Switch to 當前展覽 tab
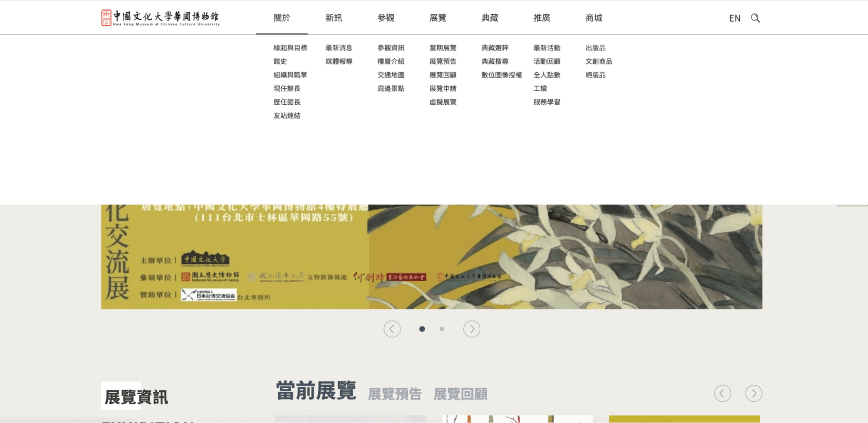 (316, 390)
